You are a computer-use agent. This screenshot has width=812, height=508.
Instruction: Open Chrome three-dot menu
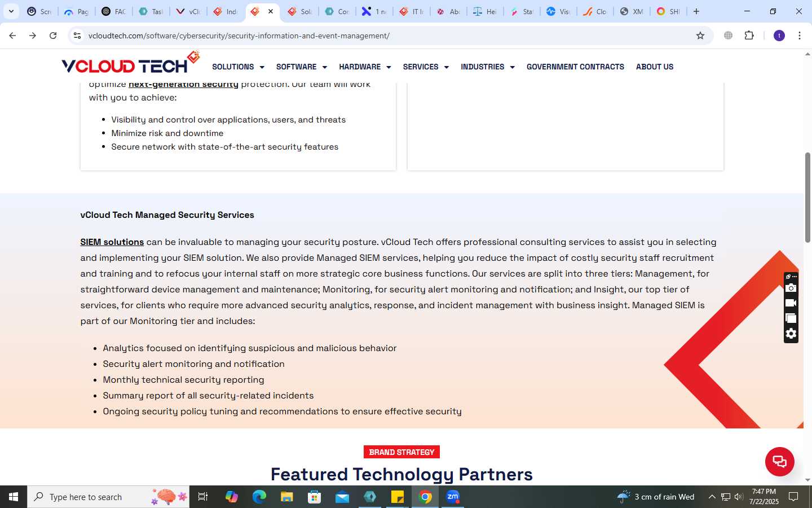[x=800, y=36]
